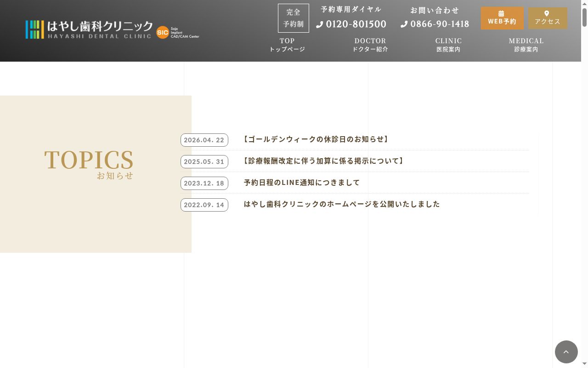Click the 予約専用ダイヤル label
The height and width of the screenshot is (368, 588).
coord(351,9)
